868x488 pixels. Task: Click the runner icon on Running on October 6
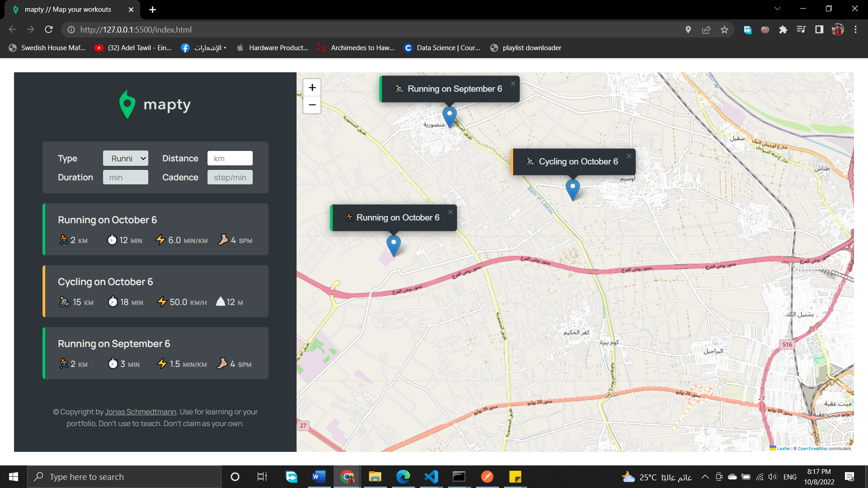point(64,240)
